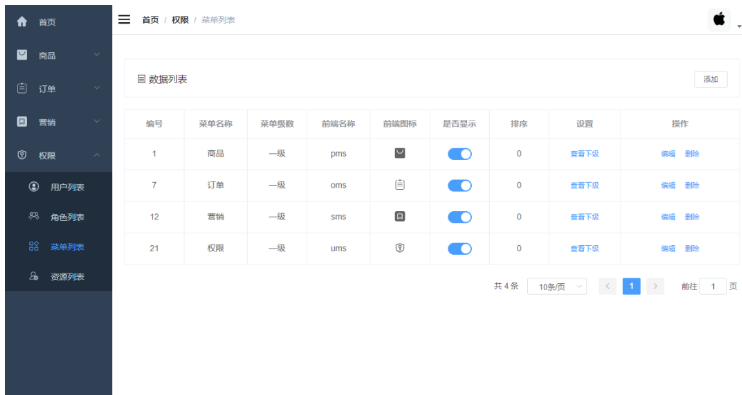
Task: Click 查看下级 in the 营销 row
Action: pyautogui.click(x=584, y=217)
